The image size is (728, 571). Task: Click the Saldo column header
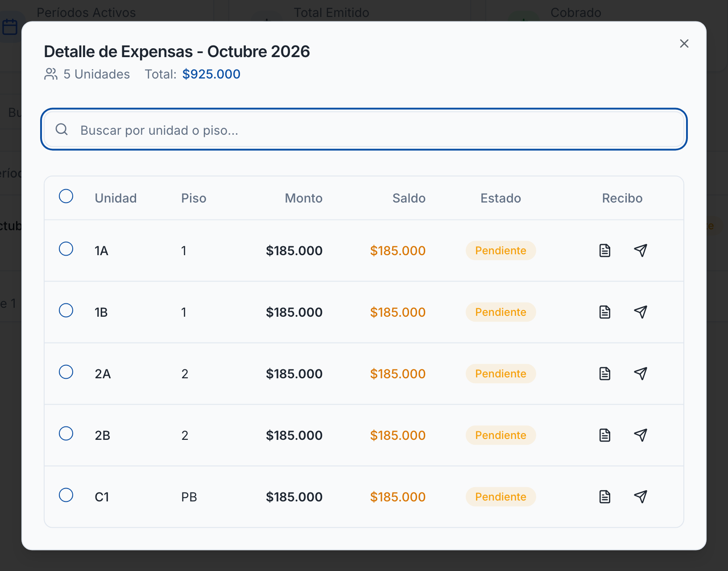coord(409,198)
